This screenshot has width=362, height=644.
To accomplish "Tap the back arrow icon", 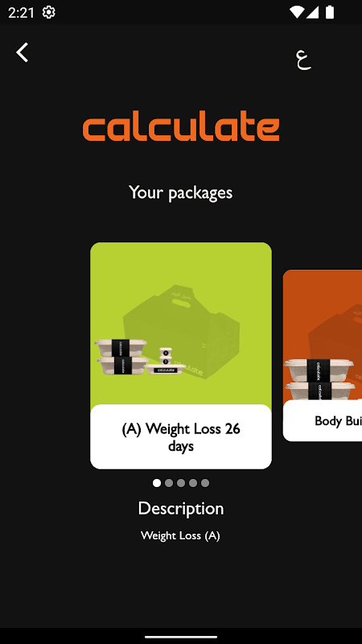I will [x=23, y=52].
